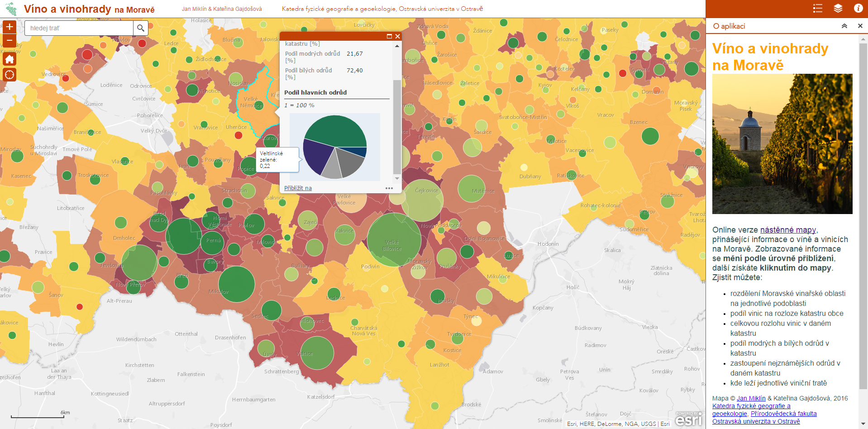The width and height of the screenshot is (868, 429).
Task: Maximize the map popup window
Action: 389,36
